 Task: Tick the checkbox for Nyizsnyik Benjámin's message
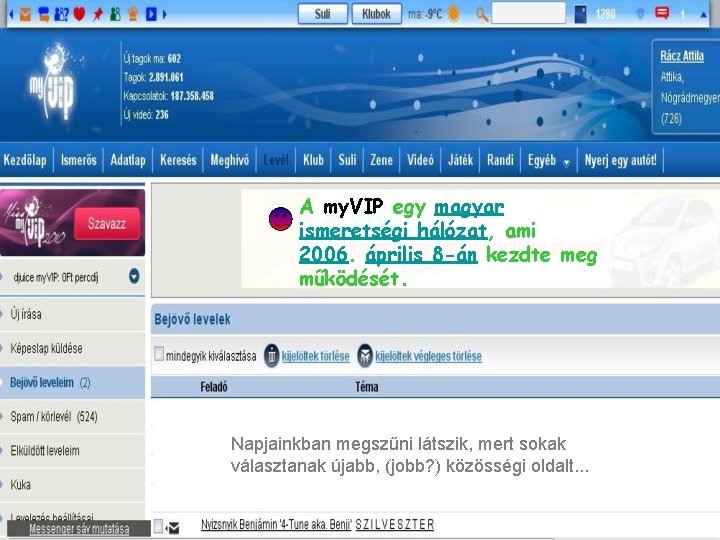click(158, 526)
